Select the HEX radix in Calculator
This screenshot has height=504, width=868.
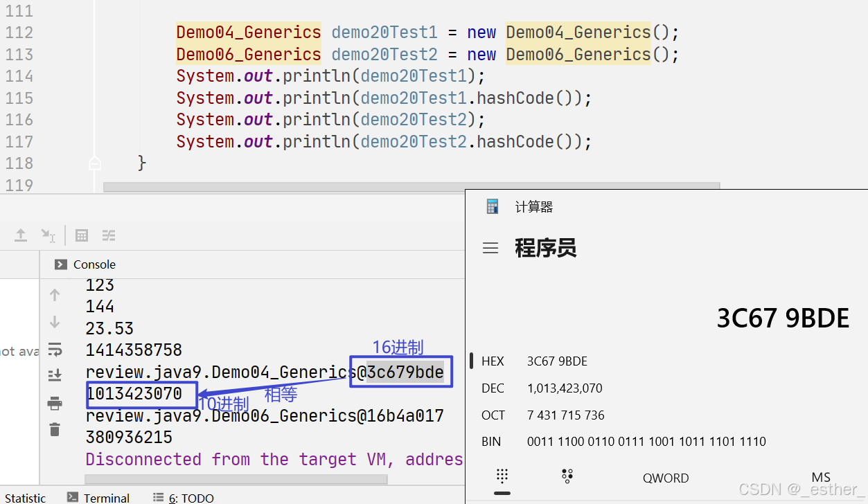493,361
